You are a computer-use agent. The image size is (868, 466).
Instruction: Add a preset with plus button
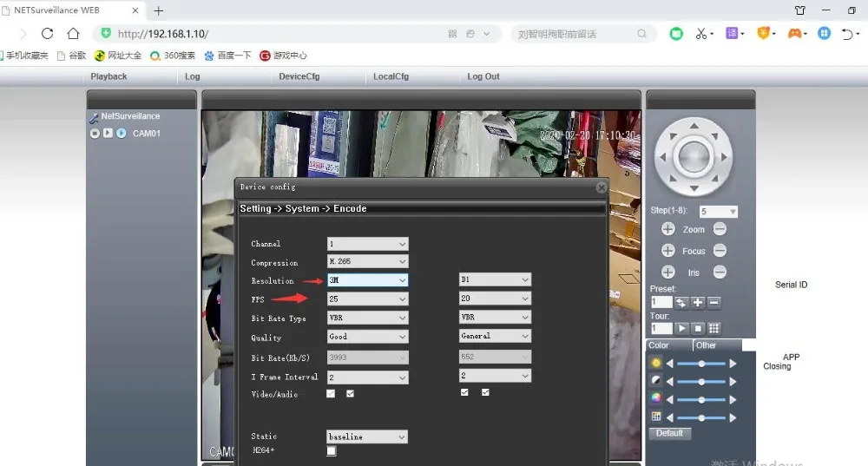(698, 302)
